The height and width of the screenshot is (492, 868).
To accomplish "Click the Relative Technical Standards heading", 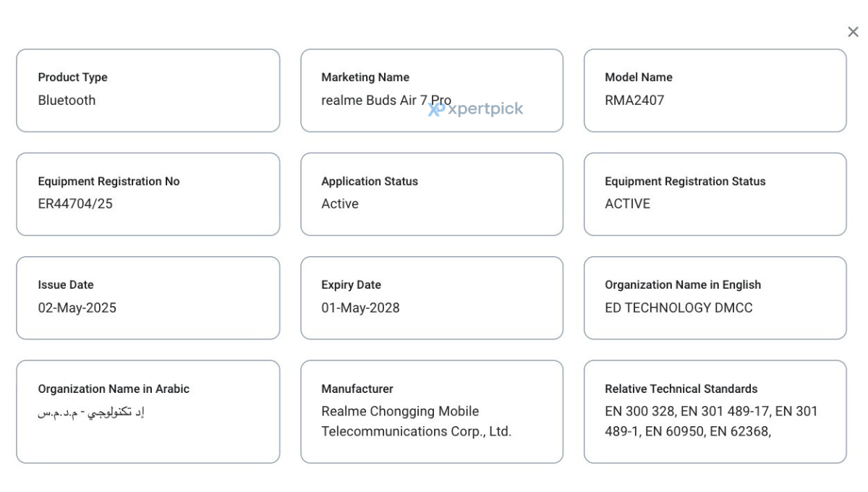I will click(x=681, y=389).
